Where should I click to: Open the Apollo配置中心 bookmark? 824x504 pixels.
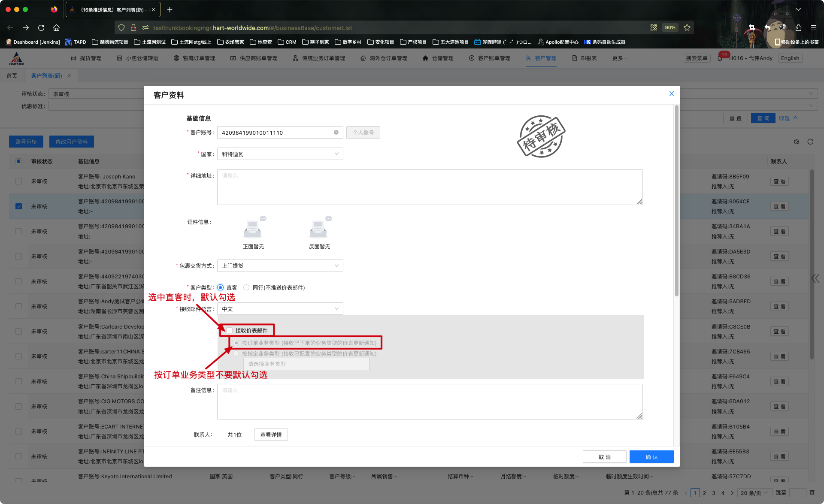(x=558, y=42)
